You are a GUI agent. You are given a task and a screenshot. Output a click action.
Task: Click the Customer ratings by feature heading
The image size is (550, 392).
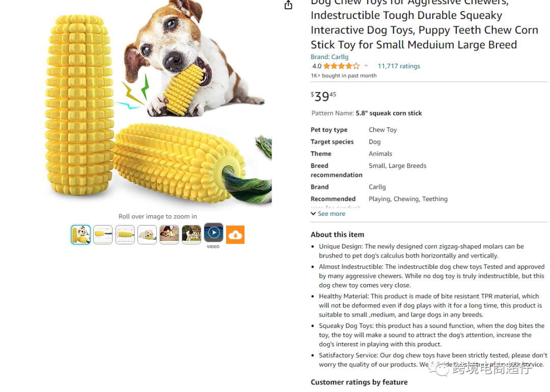click(359, 382)
